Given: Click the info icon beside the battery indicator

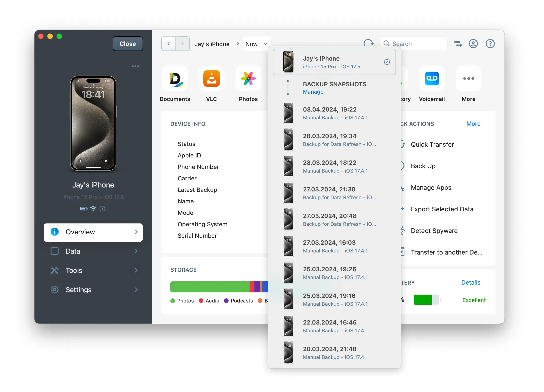Looking at the screenshot, I should [x=102, y=208].
